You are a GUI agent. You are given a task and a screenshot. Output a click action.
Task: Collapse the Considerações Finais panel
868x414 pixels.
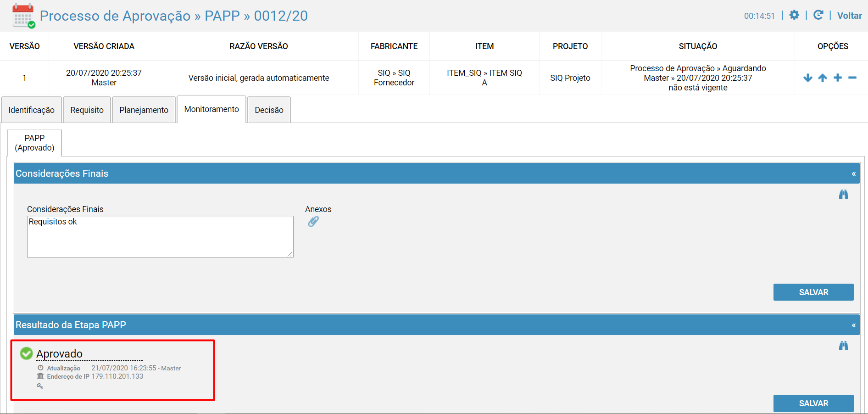pos(853,174)
